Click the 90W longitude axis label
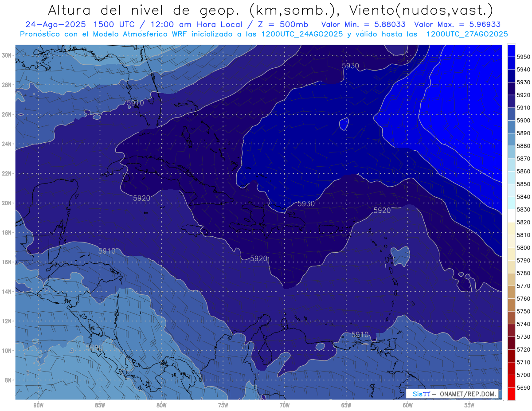Screen dimensions: 532x411 [x=38, y=405]
